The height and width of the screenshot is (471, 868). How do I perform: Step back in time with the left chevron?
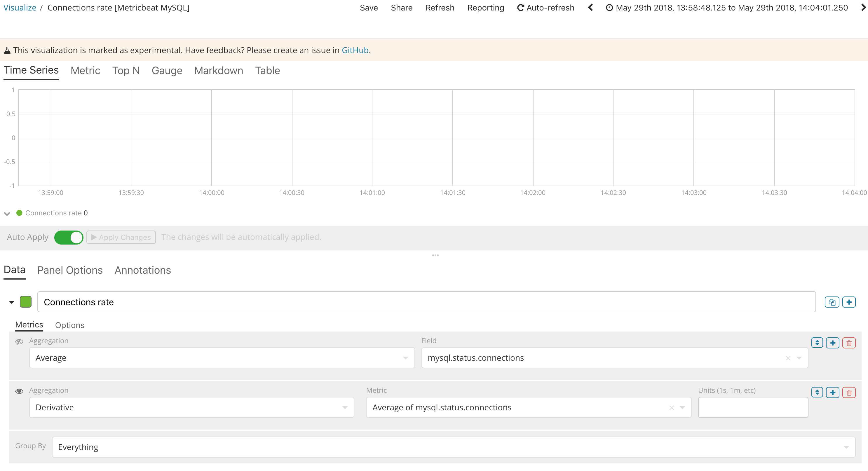coord(591,7)
